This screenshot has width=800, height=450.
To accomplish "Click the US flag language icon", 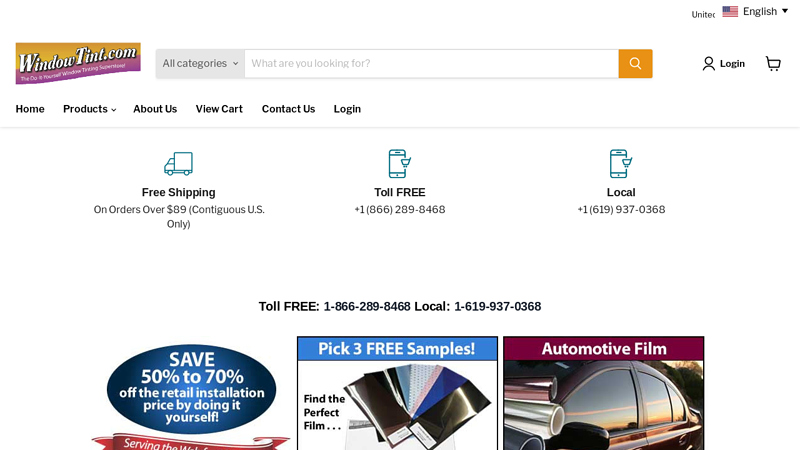I will (730, 11).
